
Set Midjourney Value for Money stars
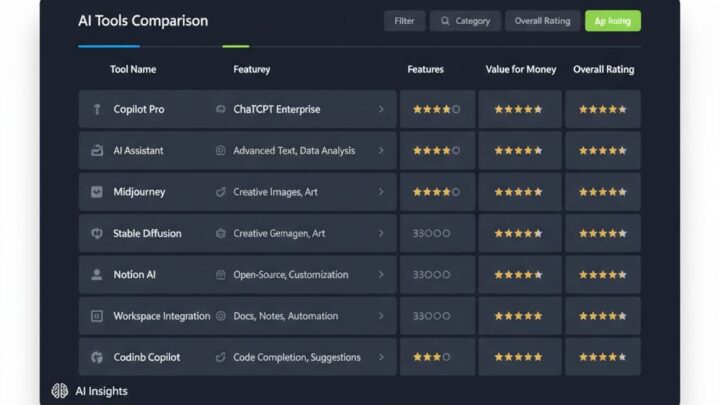(x=518, y=192)
